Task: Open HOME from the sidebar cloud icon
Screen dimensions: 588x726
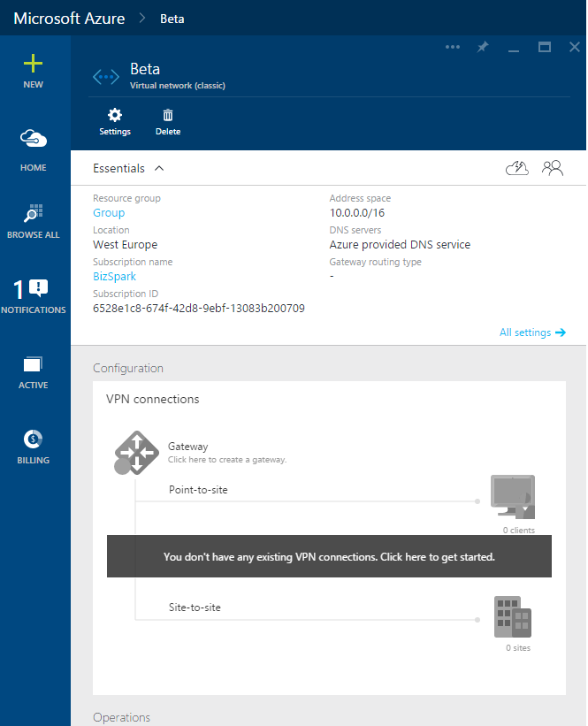Action: point(33,139)
